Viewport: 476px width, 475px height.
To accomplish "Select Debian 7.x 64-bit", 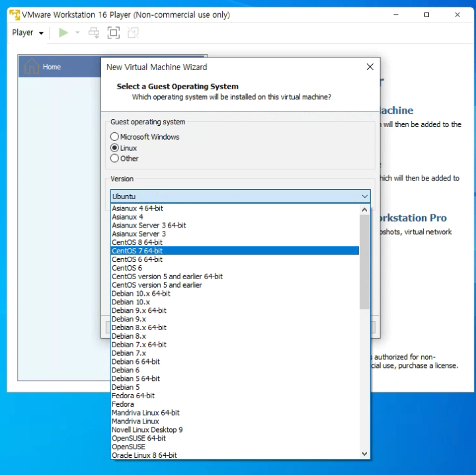I will click(x=235, y=345).
